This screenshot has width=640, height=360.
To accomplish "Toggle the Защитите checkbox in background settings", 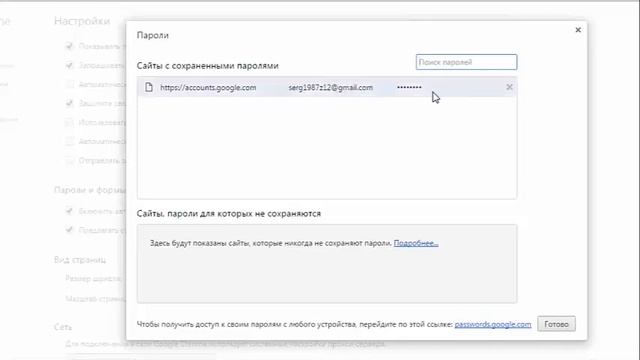I will coord(69,103).
